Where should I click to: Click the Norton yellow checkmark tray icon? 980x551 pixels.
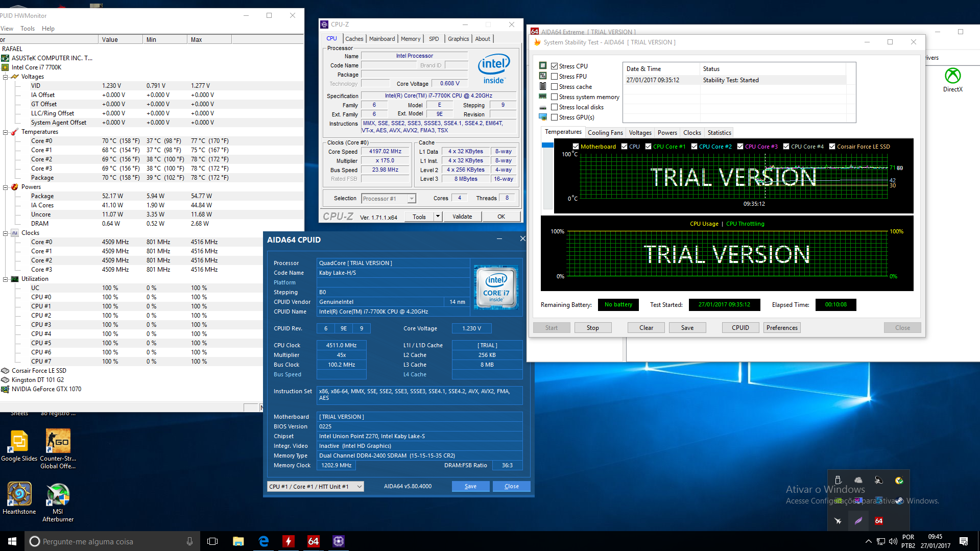click(x=899, y=480)
